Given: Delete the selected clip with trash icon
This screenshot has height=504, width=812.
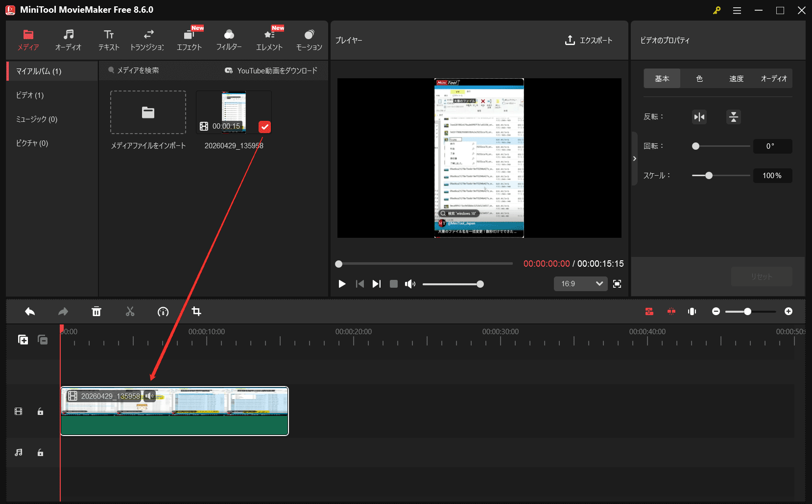Looking at the screenshot, I should pos(96,312).
